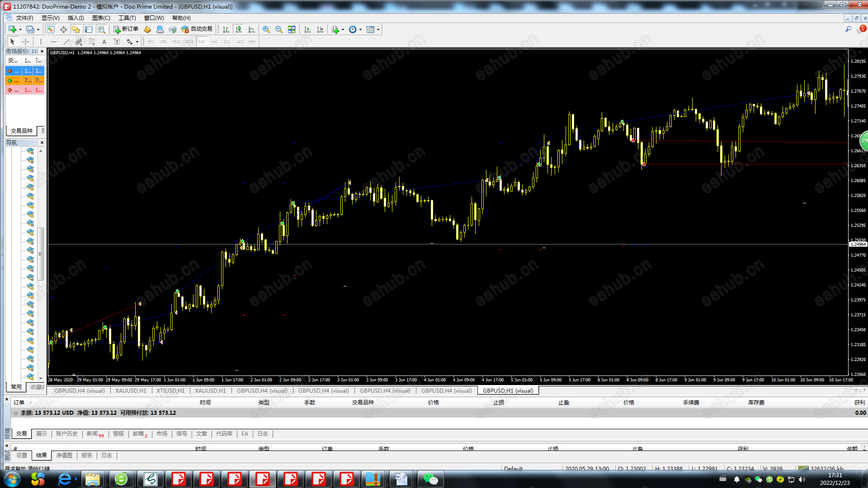
Task: Click the zoom out magnifier icon
Action: click(x=279, y=29)
